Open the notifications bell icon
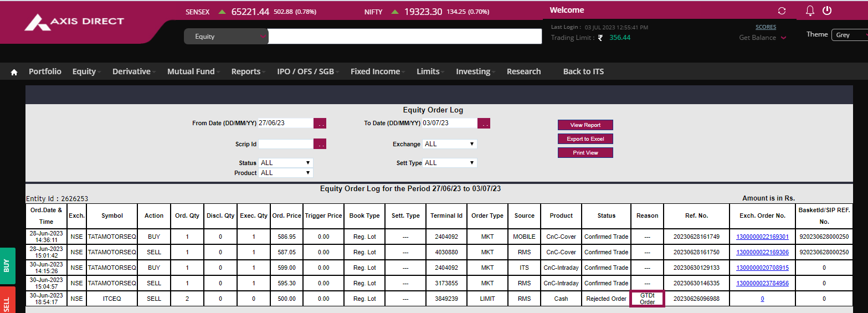Image resolution: width=868 pixels, height=313 pixels. pos(810,11)
